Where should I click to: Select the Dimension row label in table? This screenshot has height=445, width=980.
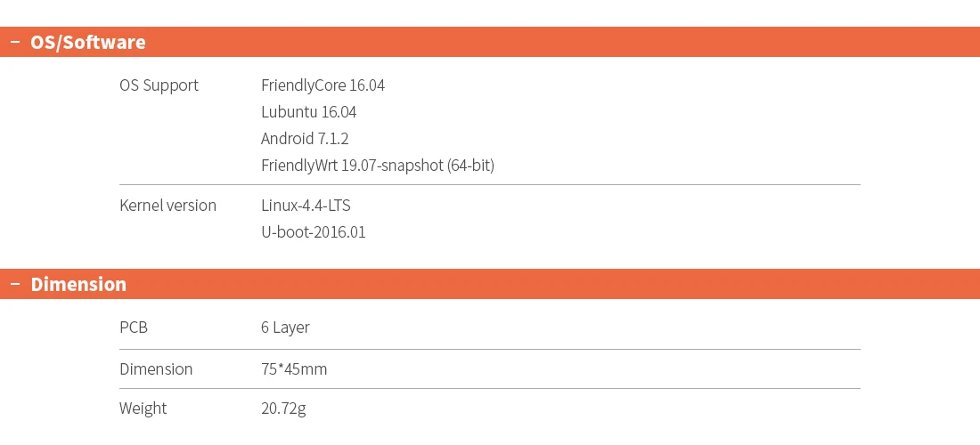[156, 368]
